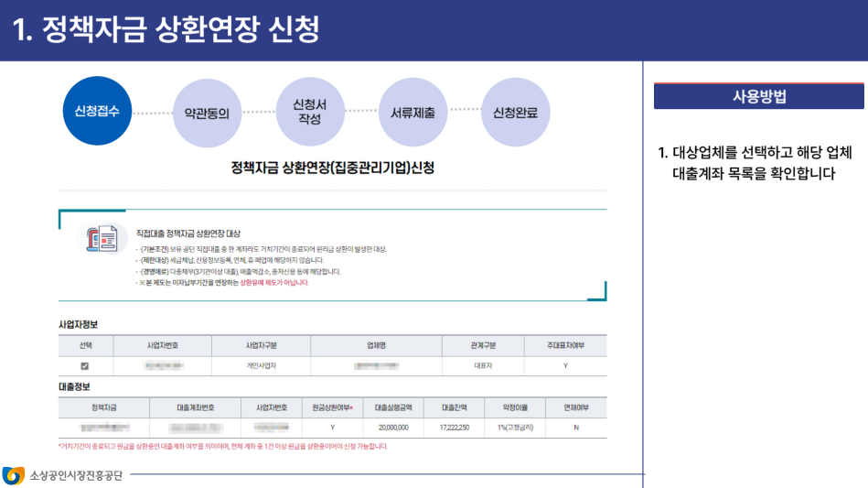The width and height of the screenshot is (868, 488).
Task: Click the Y cell under 주대표자여부
Action: pos(566,366)
